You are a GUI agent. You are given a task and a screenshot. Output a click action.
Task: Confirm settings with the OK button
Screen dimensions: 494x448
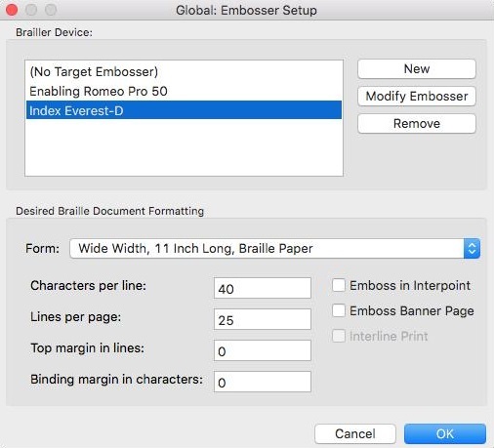445,433
